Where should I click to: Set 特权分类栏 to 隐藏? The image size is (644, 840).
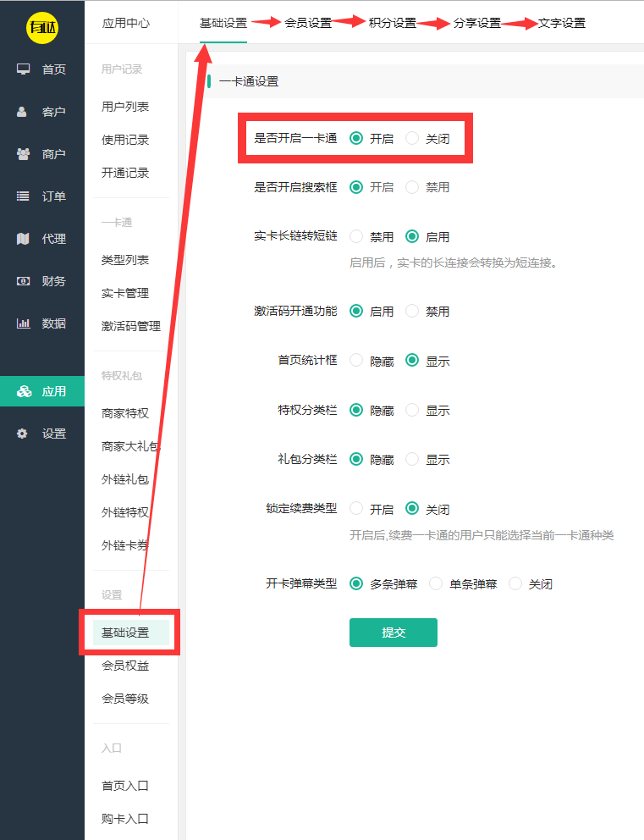(356, 410)
